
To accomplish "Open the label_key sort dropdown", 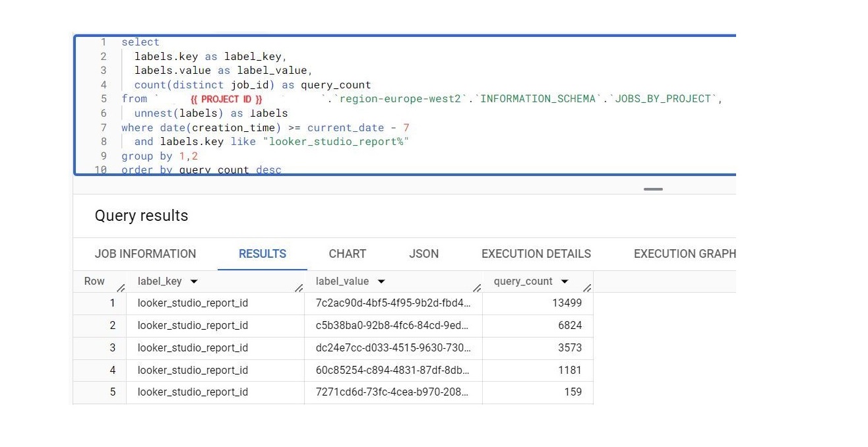I will pos(194,281).
